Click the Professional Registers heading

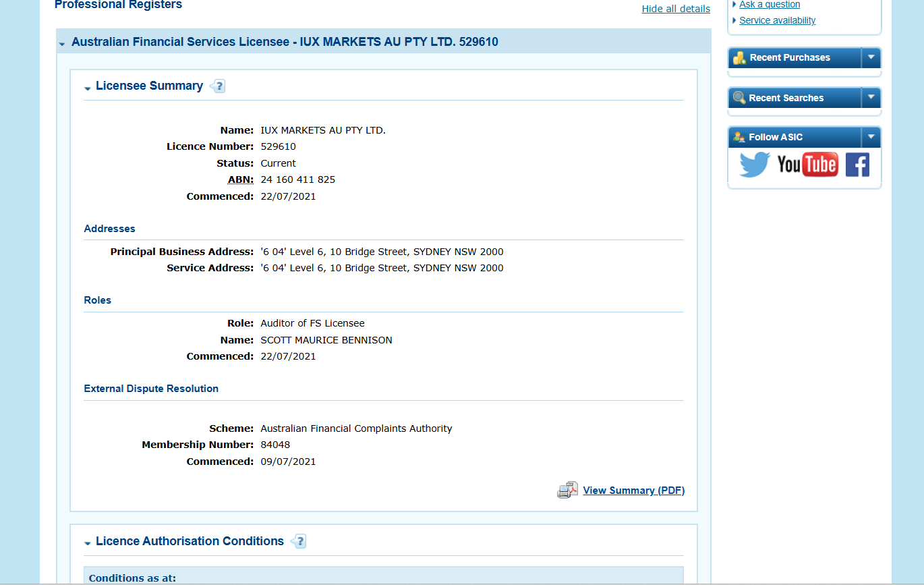[118, 5]
